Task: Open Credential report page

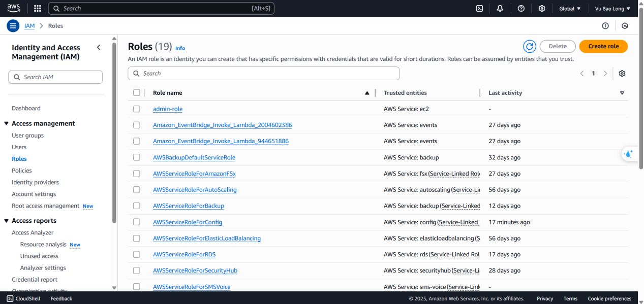Action: tap(35, 279)
